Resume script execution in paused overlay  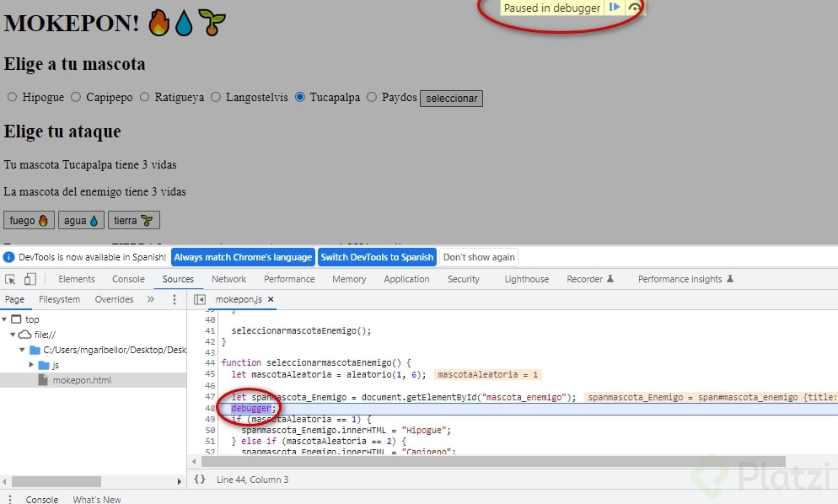pyautogui.click(x=614, y=8)
